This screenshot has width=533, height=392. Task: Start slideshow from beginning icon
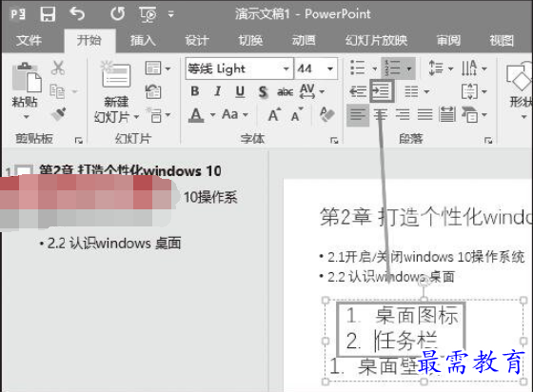click(148, 14)
